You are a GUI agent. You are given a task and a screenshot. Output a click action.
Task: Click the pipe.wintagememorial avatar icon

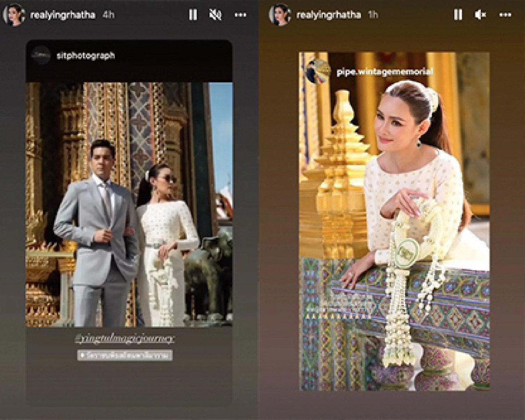[x=318, y=71]
